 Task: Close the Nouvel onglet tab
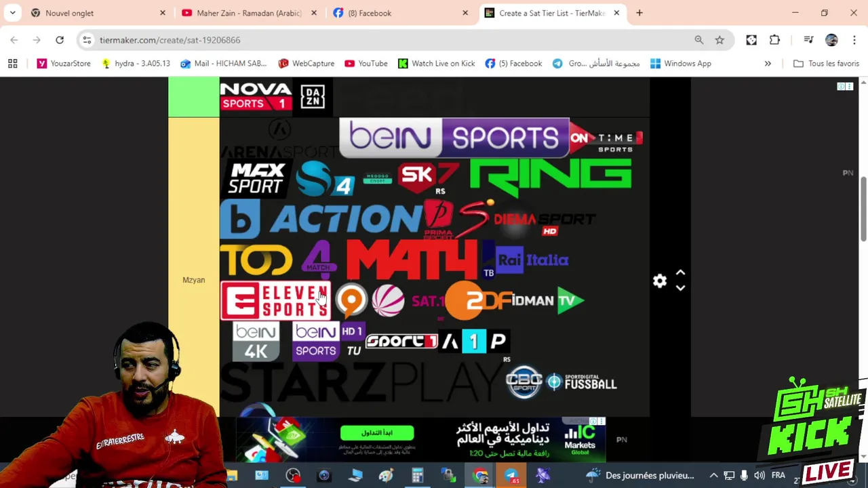163,13
